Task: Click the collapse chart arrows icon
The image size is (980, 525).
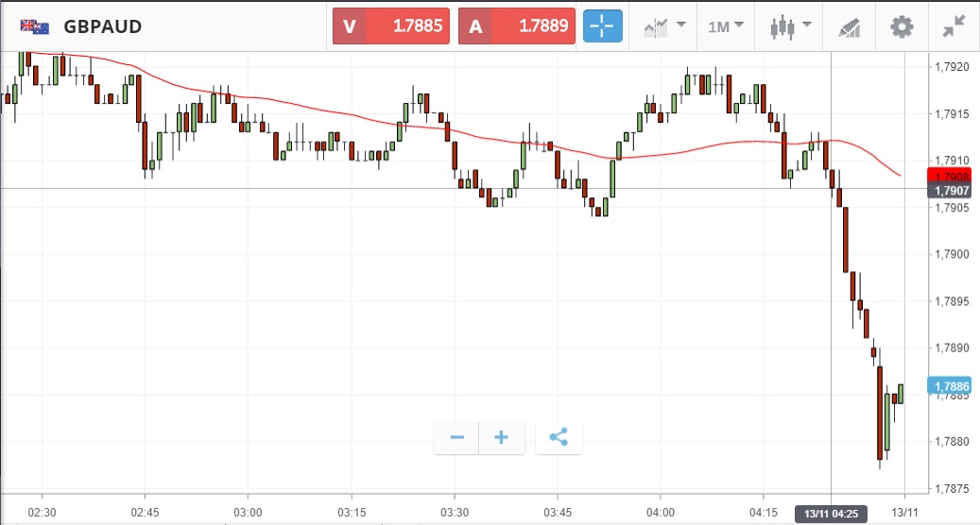Action: coord(954,26)
